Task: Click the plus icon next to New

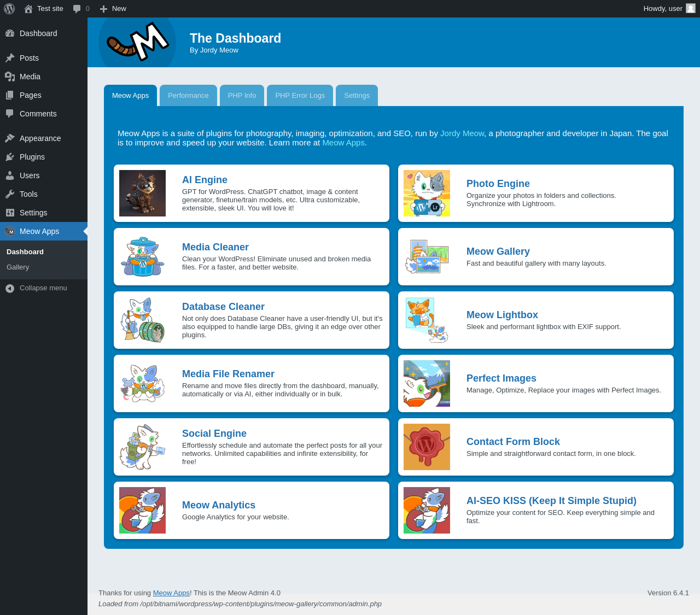Action: coord(103,9)
